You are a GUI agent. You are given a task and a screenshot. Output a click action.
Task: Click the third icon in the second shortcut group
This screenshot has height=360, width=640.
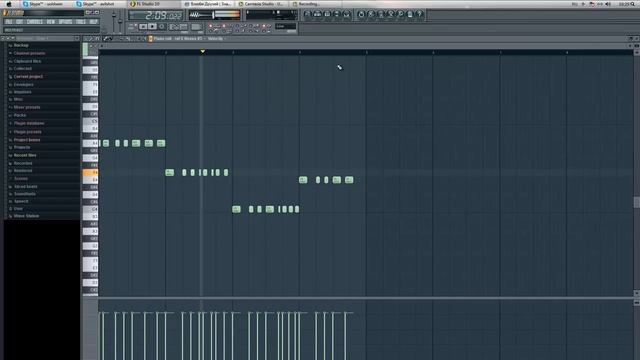pos(381,14)
